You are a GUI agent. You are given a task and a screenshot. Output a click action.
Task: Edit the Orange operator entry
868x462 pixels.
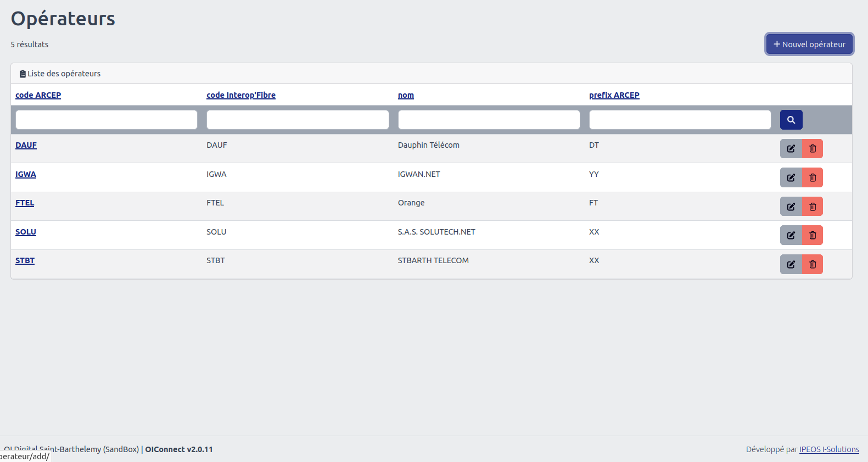pos(791,207)
